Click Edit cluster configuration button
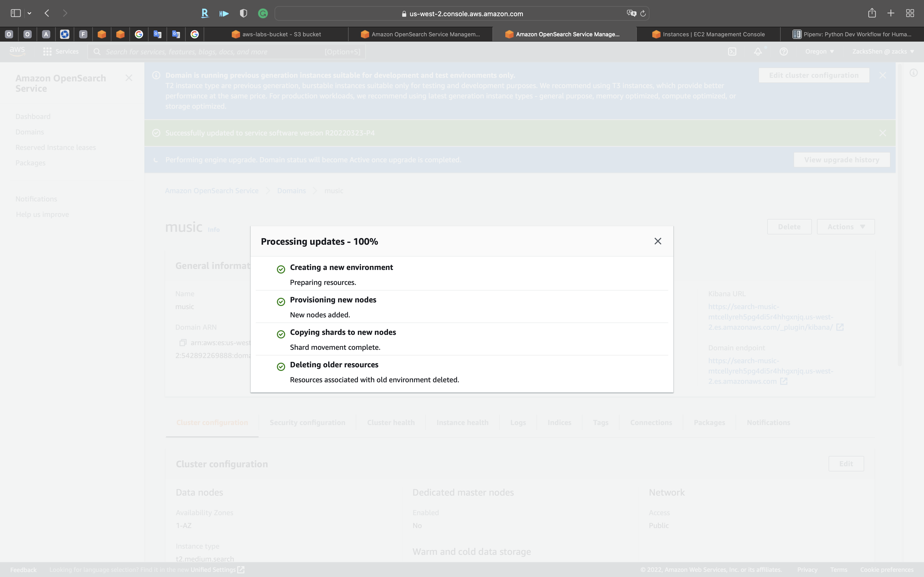Viewport: 924px width, 577px height. click(x=814, y=75)
